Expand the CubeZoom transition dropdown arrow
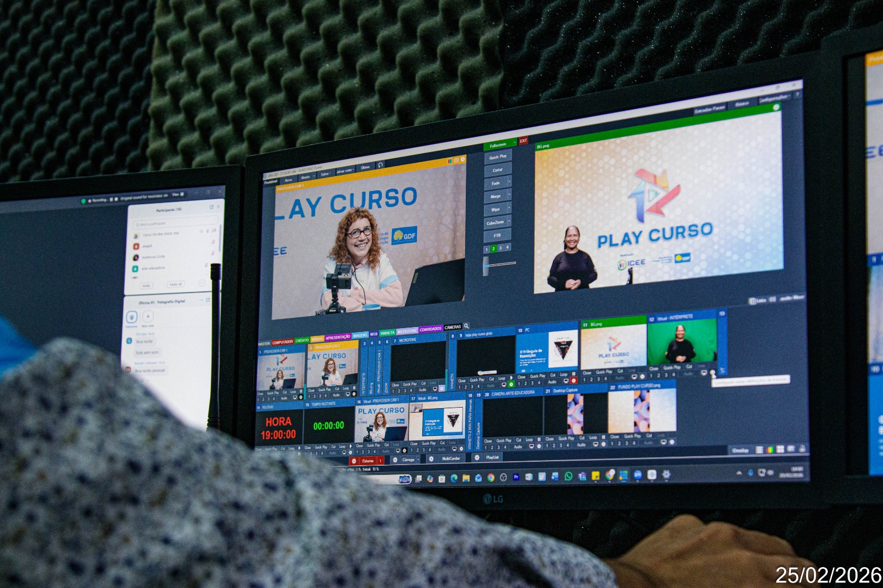The height and width of the screenshot is (588, 883). pyautogui.click(x=509, y=222)
